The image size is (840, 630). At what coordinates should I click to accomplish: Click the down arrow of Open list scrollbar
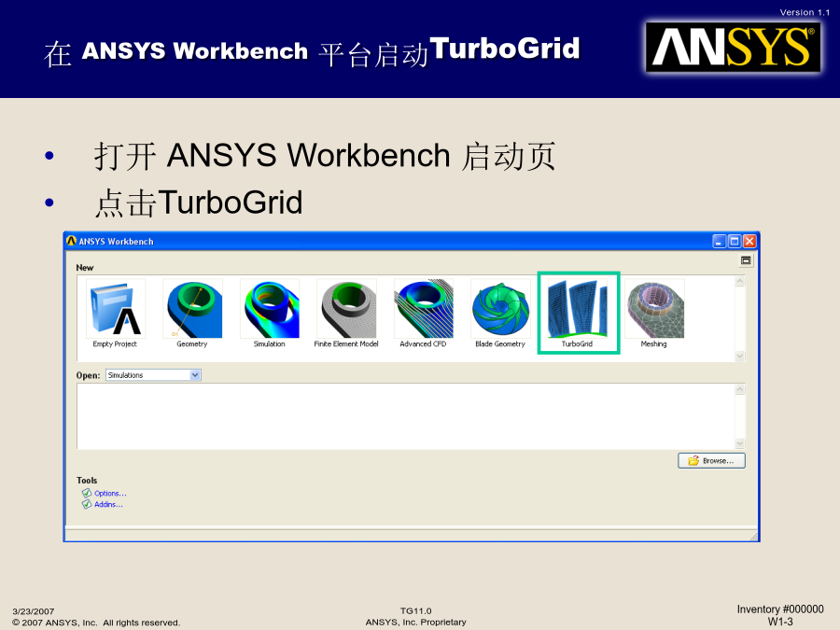(740, 443)
